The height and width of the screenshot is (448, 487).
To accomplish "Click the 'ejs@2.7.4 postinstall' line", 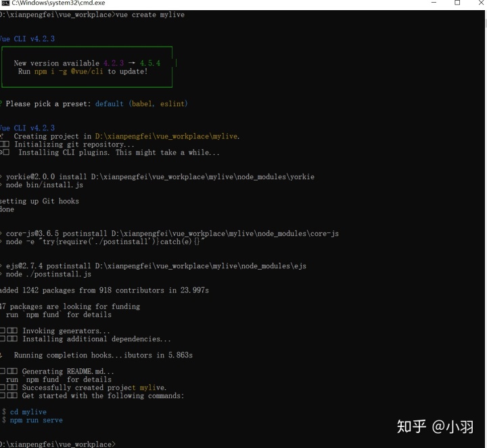I will tap(153, 266).
